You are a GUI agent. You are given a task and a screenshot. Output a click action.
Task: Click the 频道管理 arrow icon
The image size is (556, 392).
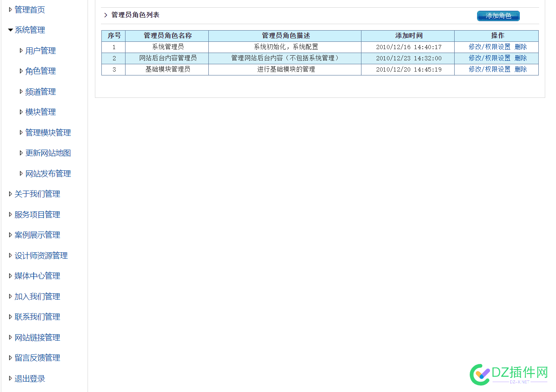coord(21,91)
